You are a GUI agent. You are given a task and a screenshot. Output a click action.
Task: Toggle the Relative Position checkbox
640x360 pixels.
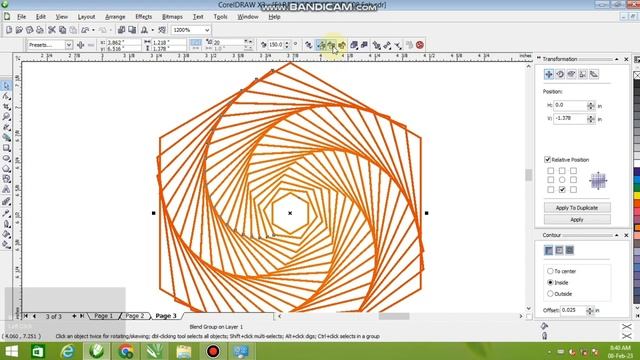pyautogui.click(x=547, y=159)
